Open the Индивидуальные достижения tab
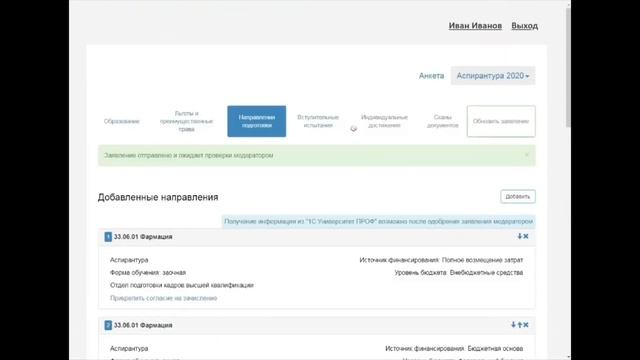640x360 pixels. [384, 121]
